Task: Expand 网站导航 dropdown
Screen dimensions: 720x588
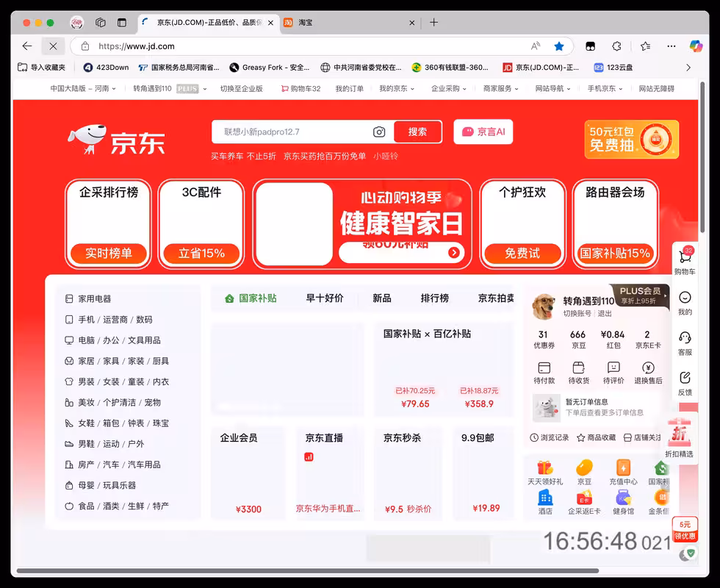Action: click(552, 89)
